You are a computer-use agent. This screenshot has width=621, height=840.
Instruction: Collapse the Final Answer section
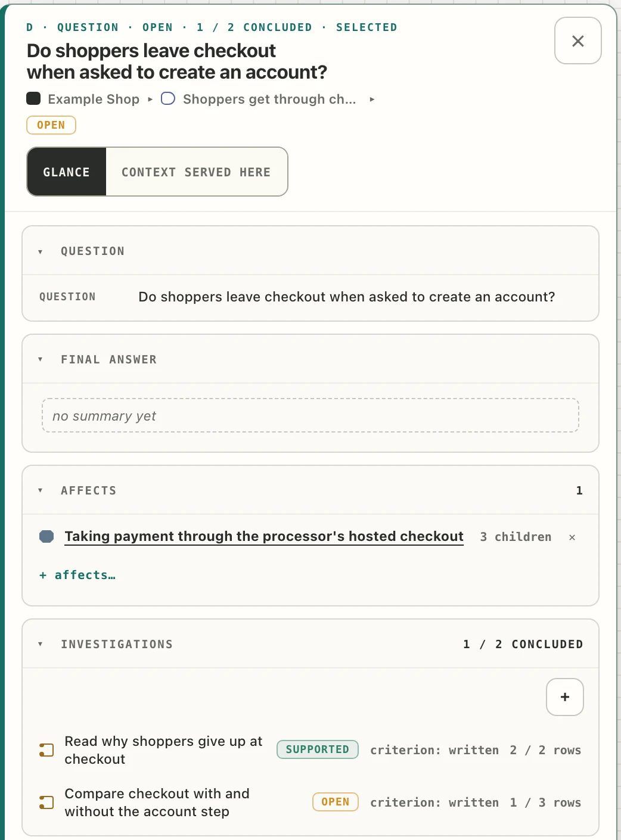click(x=41, y=359)
